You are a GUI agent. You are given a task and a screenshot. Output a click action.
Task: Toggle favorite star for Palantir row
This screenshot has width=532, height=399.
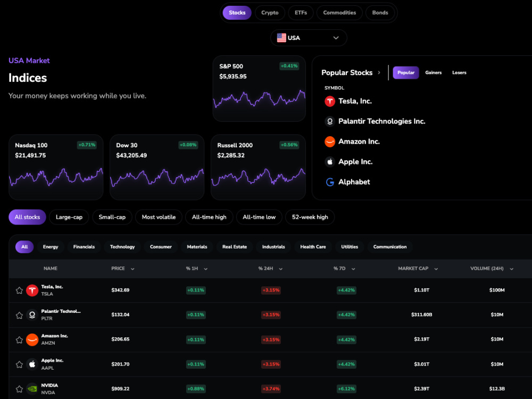point(19,315)
